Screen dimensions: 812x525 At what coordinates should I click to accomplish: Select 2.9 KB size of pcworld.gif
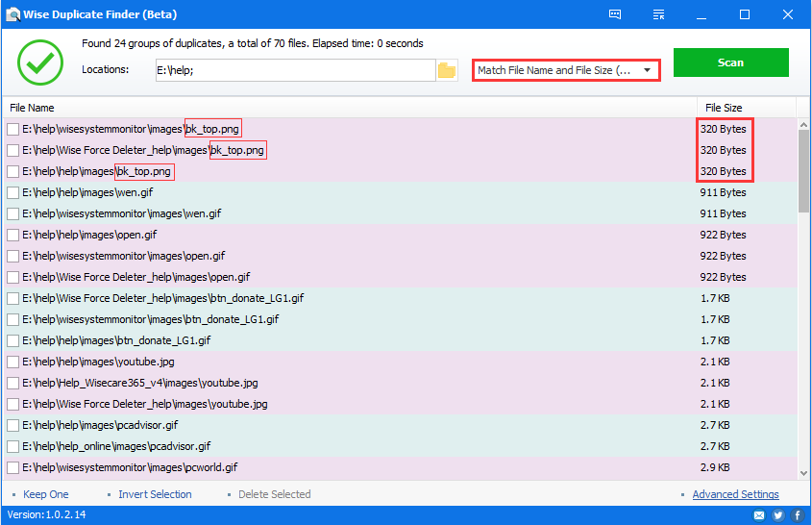[715, 467]
